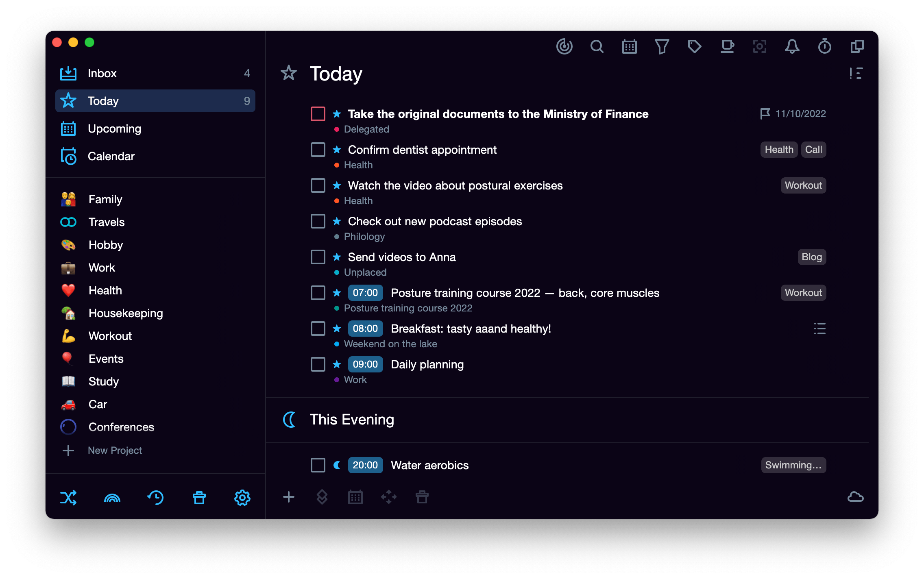Viewport: 924px width, 579px height.
Task: Click the diamond chevrons icon in bottom toolbar
Action: click(x=322, y=497)
